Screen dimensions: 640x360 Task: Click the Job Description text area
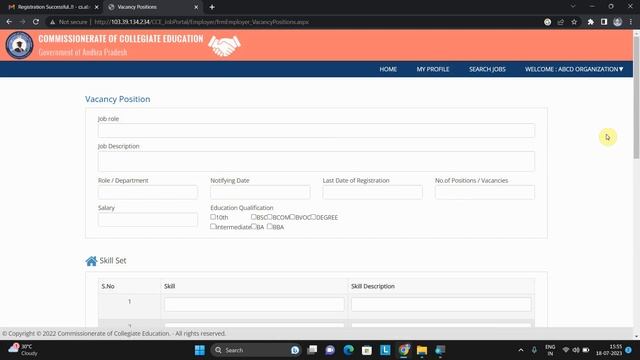(x=316, y=161)
